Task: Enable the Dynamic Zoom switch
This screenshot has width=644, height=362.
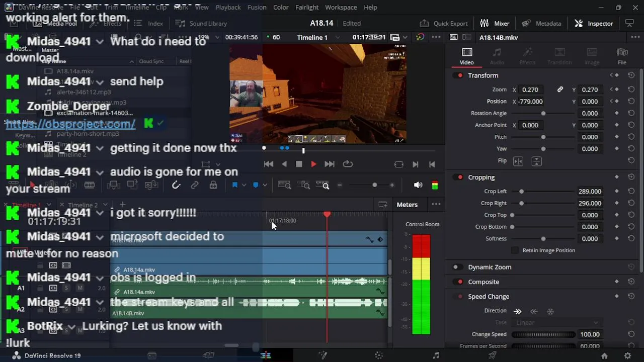Action: 458,267
